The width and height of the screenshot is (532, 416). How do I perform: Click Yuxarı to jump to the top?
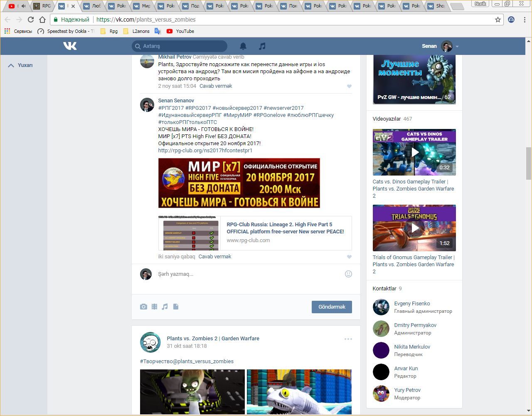click(x=20, y=65)
